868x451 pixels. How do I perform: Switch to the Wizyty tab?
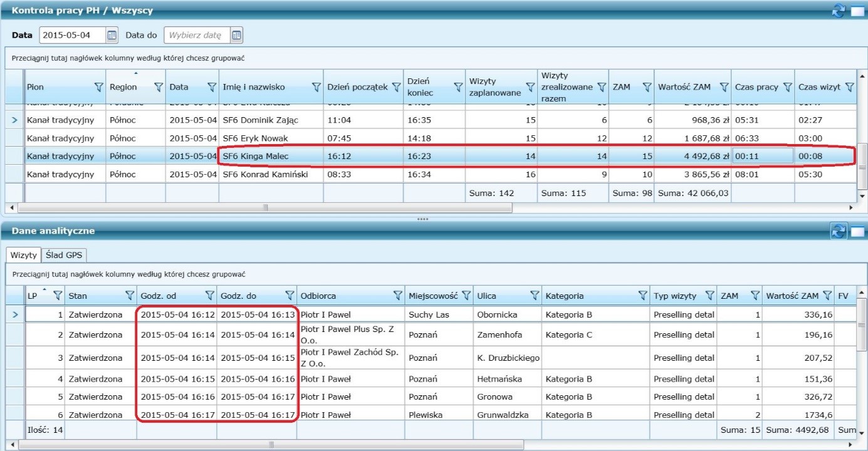[x=24, y=255]
